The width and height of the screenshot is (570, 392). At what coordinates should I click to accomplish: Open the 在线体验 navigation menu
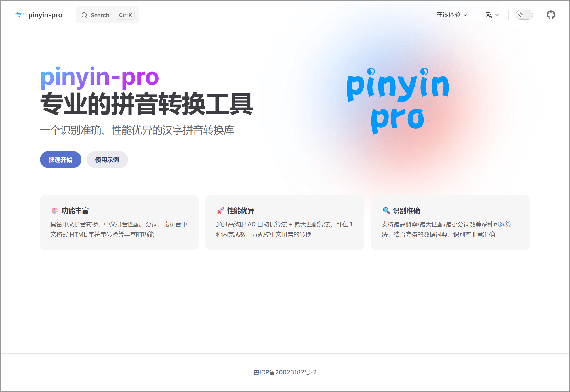(448, 15)
